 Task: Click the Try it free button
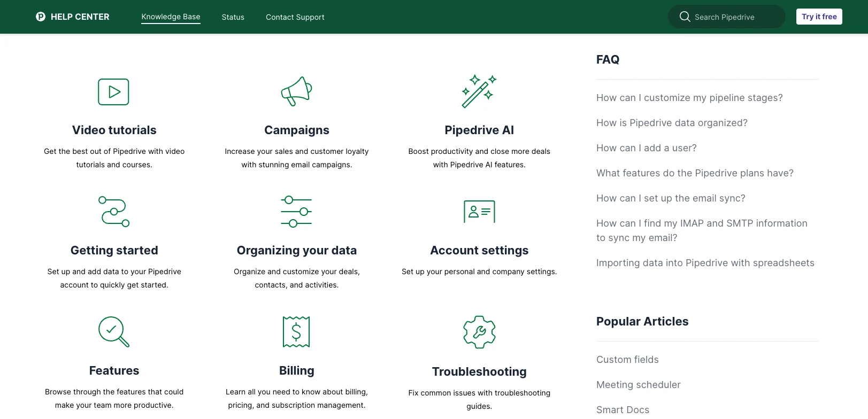(x=819, y=17)
